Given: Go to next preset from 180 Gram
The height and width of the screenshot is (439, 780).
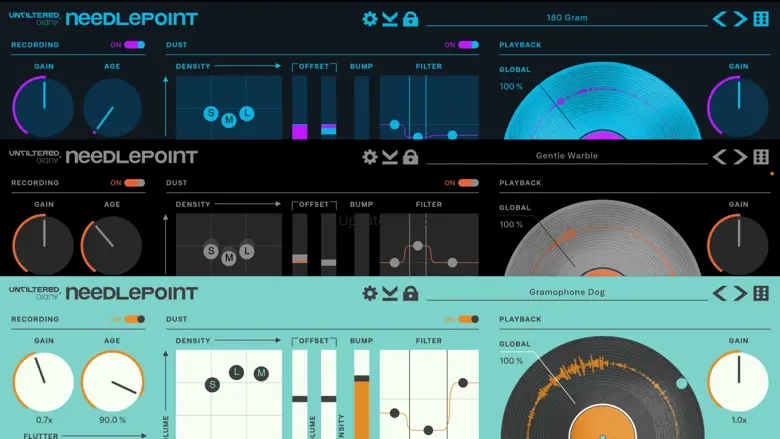Looking at the screenshot, I should (x=740, y=19).
